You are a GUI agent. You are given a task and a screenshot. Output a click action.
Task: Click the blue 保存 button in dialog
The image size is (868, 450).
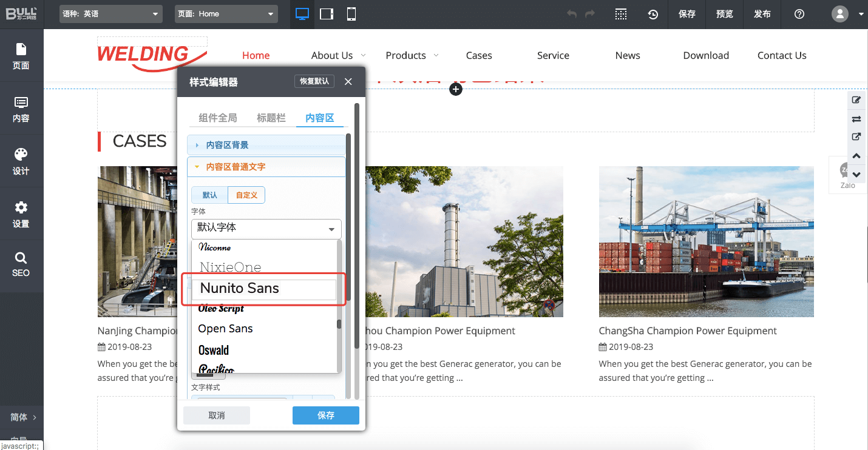pos(326,415)
